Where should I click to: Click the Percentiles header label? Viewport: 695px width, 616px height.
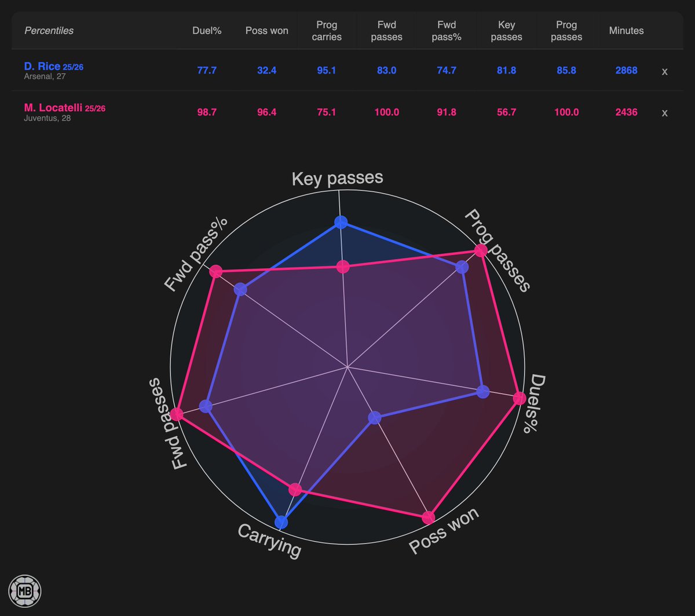(49, 31)
